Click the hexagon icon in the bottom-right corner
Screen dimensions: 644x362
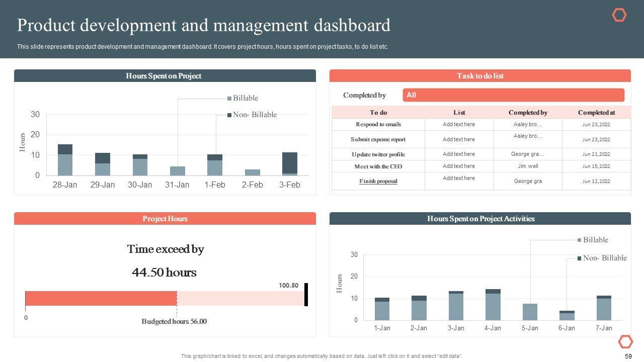[x=625, y=342]
